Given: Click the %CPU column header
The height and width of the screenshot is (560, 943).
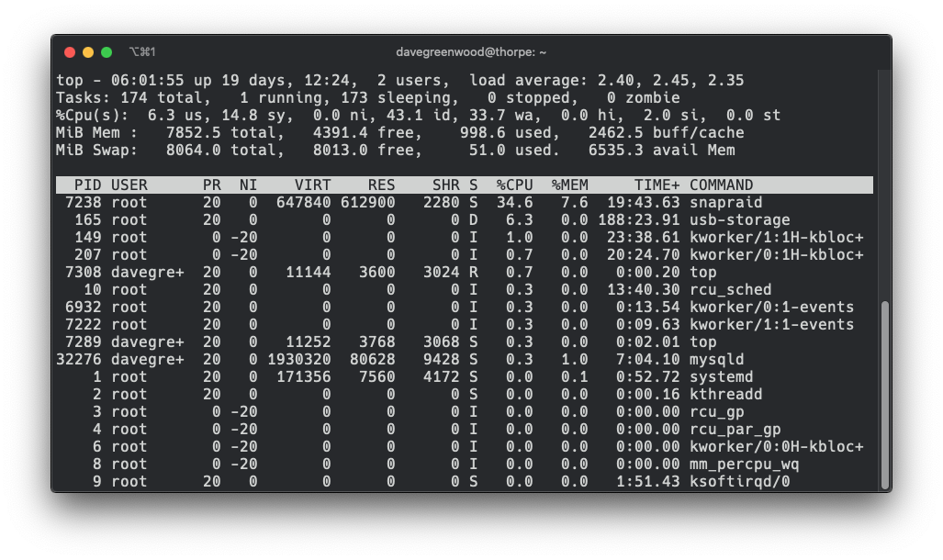Looking at the screenshot, I should [x=515, y=185].
